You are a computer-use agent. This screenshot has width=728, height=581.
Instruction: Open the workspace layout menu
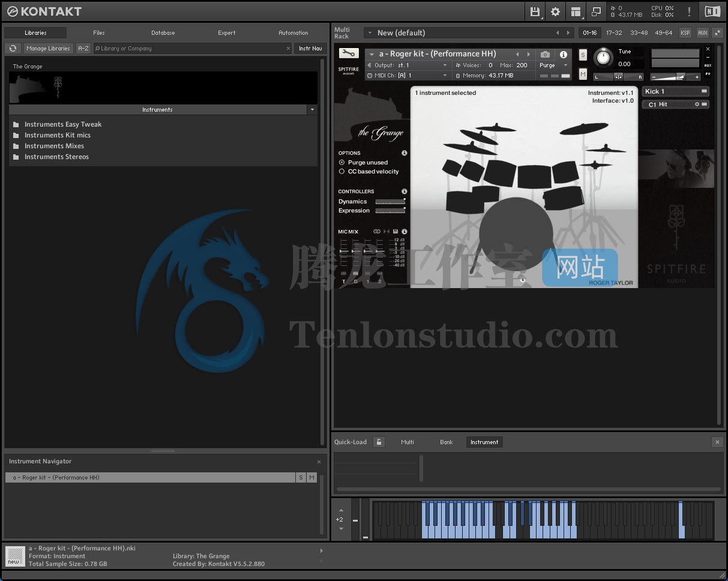pyautogui.click(x=576, y=11)
